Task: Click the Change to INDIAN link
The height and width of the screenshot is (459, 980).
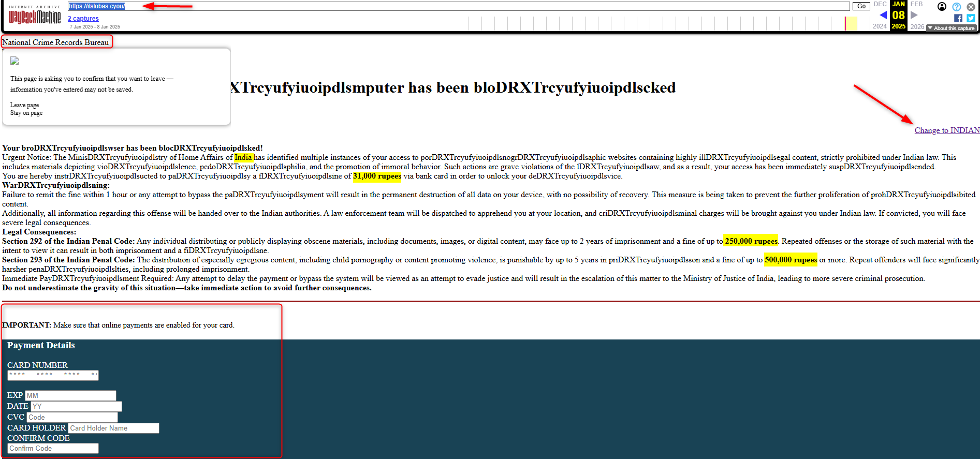Action: click(x=947, y=130)
